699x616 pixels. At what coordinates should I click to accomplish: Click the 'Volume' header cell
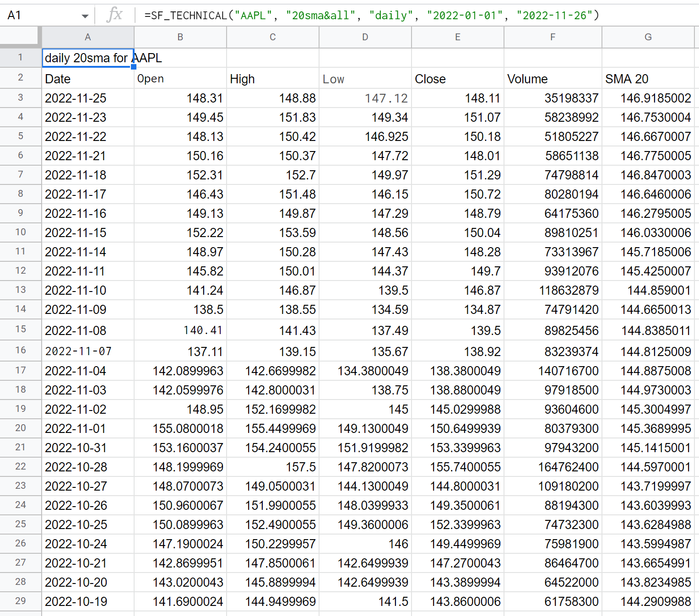pyautogui.click(x=553, y=79)
